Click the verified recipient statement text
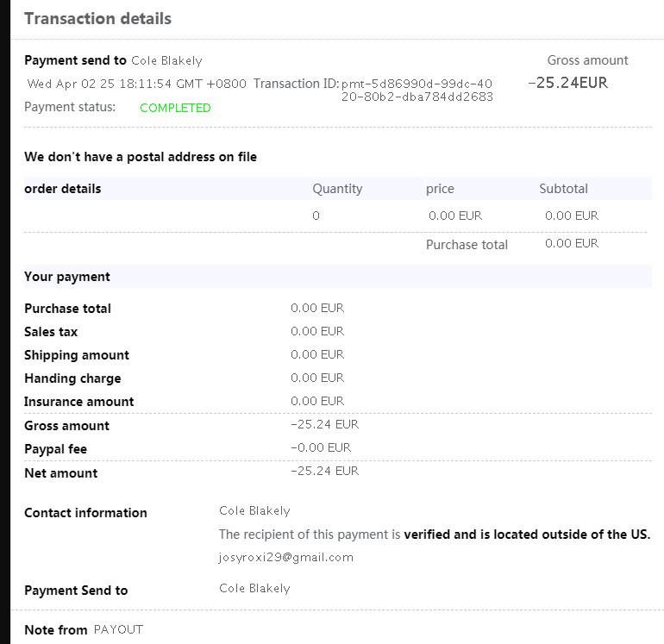 click(435, 535)
